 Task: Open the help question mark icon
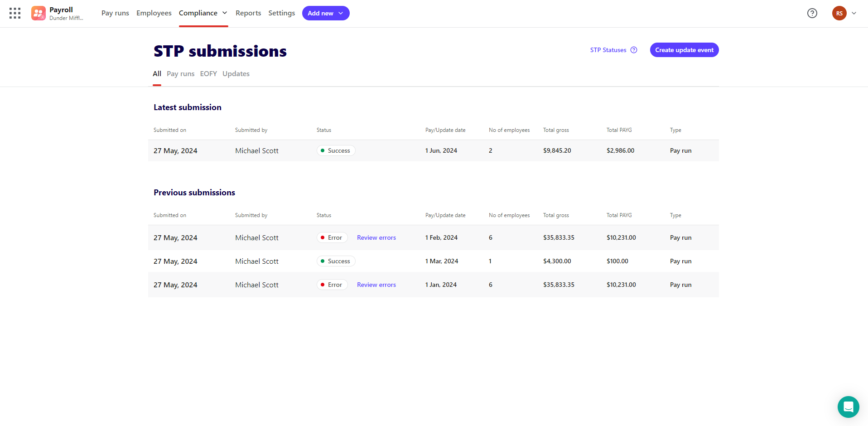click(812, 13)
